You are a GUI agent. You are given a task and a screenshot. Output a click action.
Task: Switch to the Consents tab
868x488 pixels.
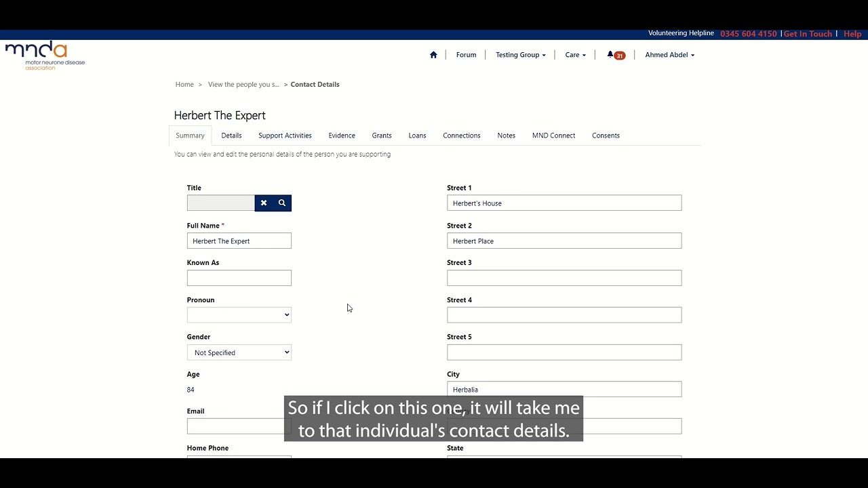606,136
